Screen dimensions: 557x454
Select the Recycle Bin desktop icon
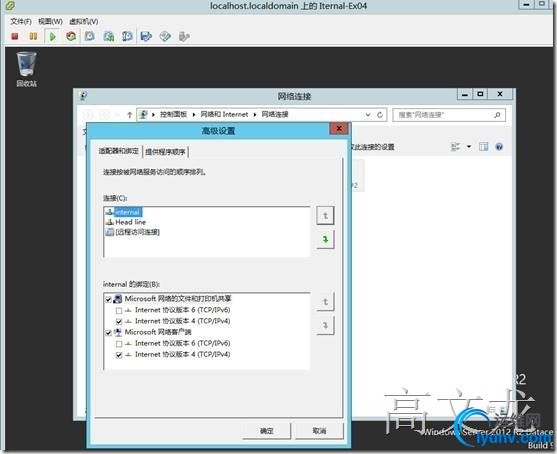tap(26, 69)
